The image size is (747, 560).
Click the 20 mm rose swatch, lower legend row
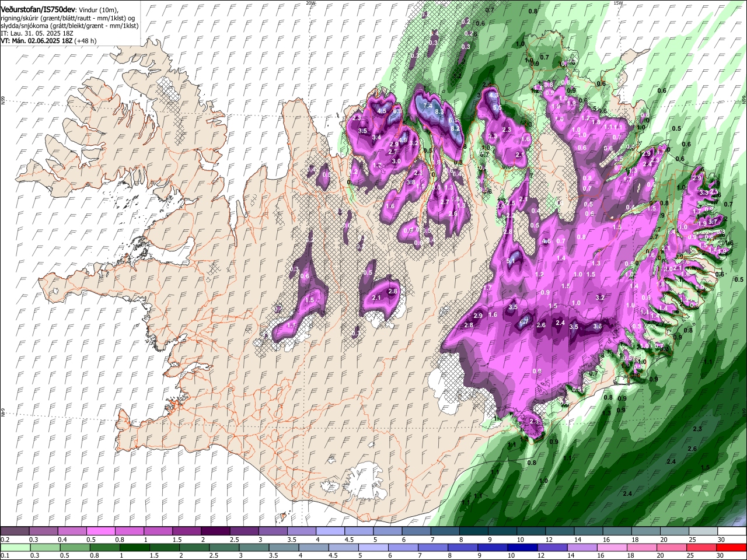672,548
